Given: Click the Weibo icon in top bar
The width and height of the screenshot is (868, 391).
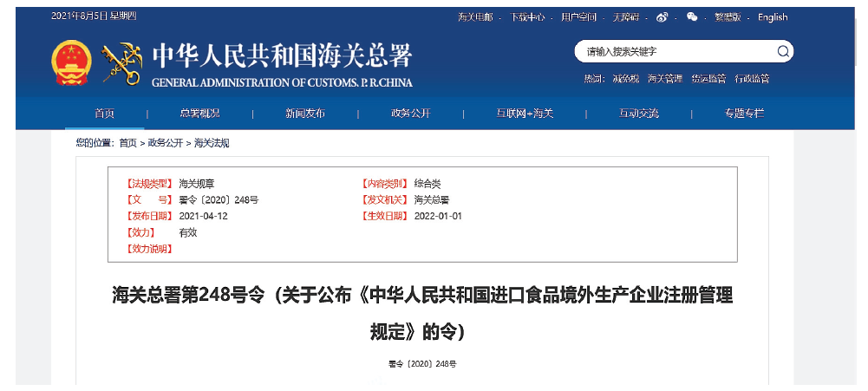Looking at the screenshot, I should [662, 17].
